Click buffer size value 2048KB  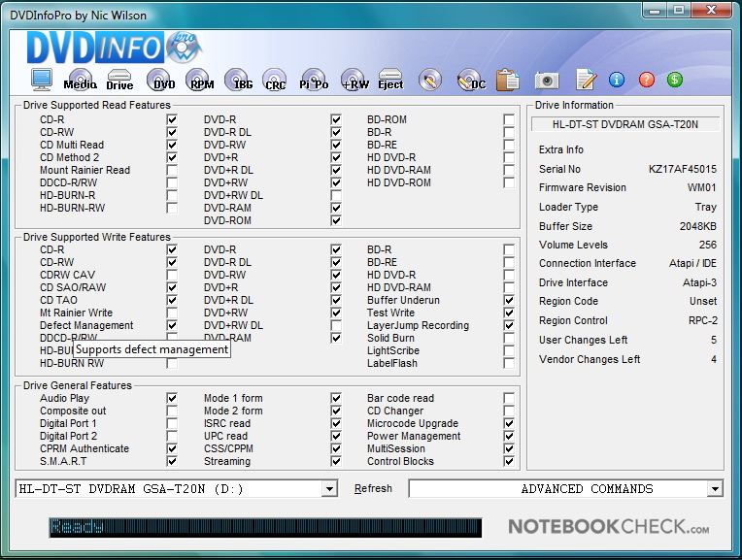[x=698, y=226]
